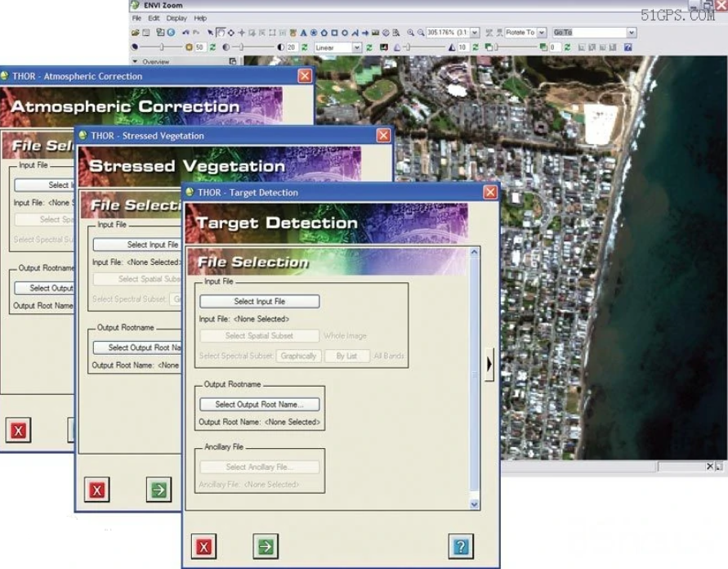
Task: Open the Edit menu
Action: point(154,18)
